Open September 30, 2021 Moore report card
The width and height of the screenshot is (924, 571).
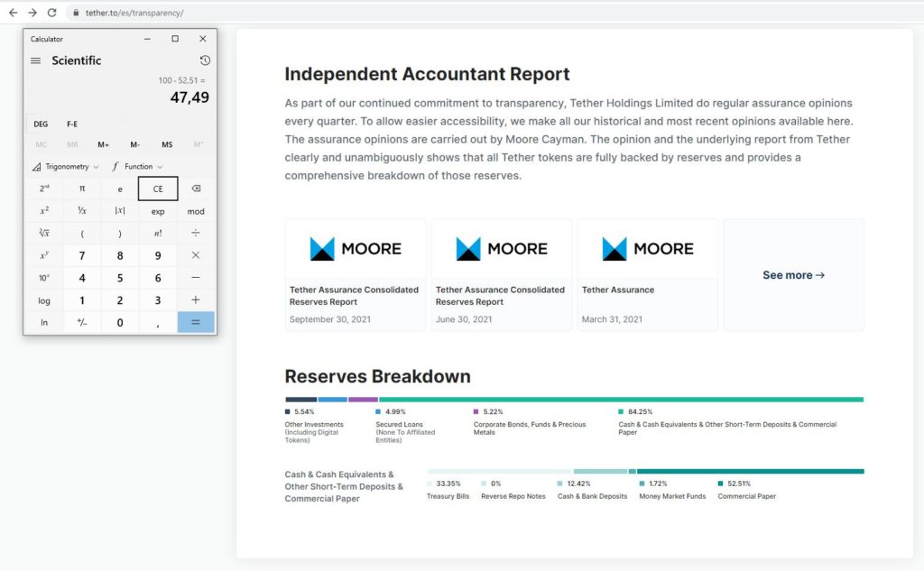[x=356, y=274]
